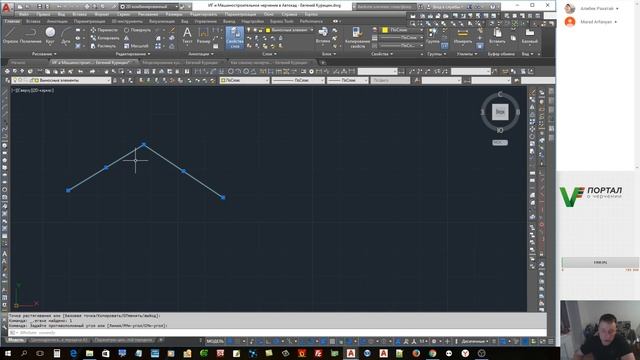Click the compass south Ю label

tap(500, 130)
